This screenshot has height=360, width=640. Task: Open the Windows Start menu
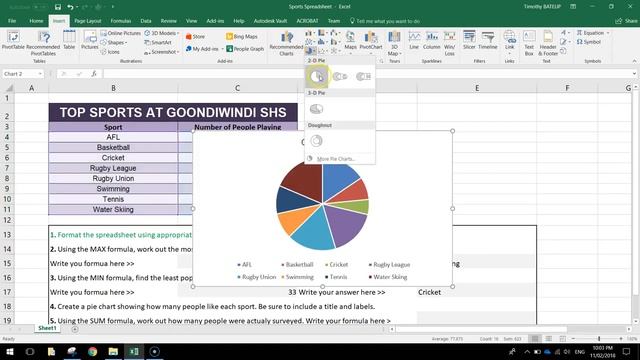tap(9, 351)
